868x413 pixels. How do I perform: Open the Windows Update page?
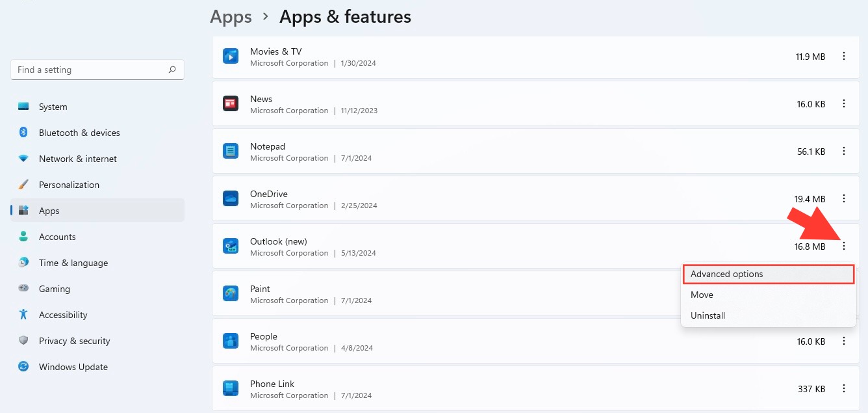(97, 367)
